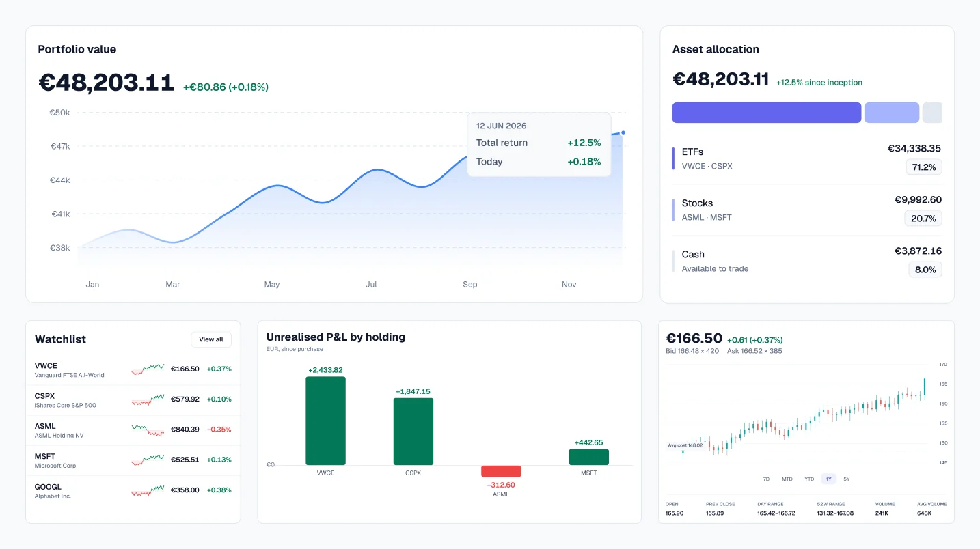The height and width of the screenshot is (549, 980).
Task: Click the −312.60 value under ASML bar
Action: (x=501, y=485)
